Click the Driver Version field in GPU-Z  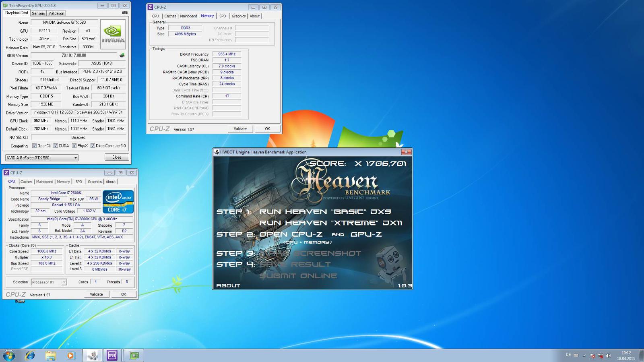(x=78, y=112)
